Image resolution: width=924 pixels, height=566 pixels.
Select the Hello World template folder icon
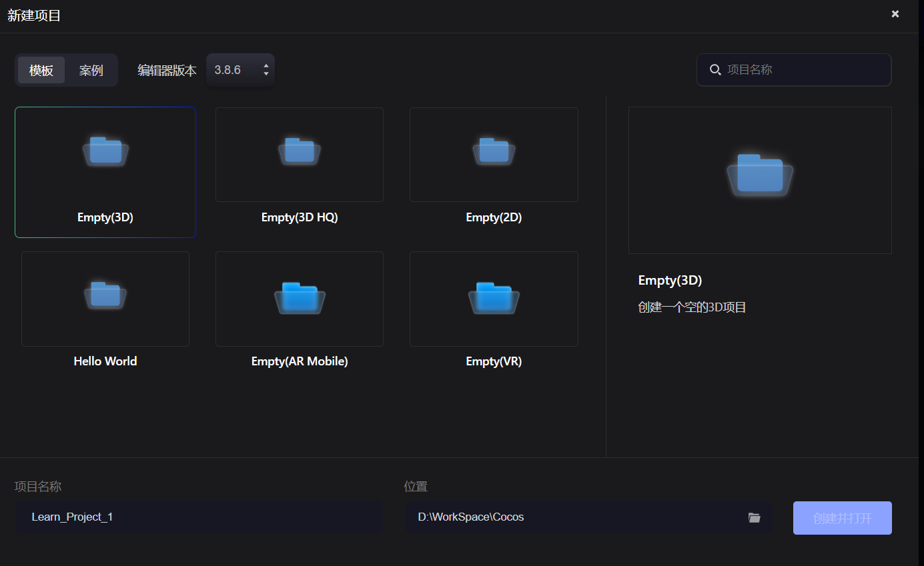pyautogui.click(x=105, y=295)
